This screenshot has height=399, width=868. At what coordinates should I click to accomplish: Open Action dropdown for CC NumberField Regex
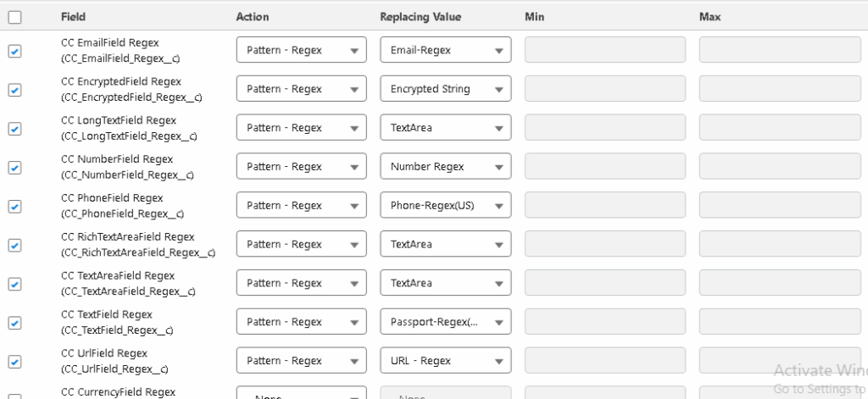(x=301, y=167)
